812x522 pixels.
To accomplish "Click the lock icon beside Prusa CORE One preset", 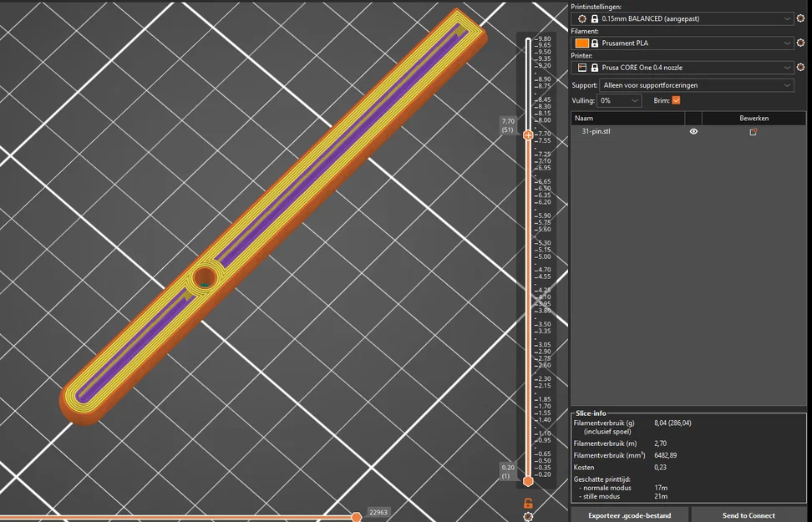I will click(595, 68).
